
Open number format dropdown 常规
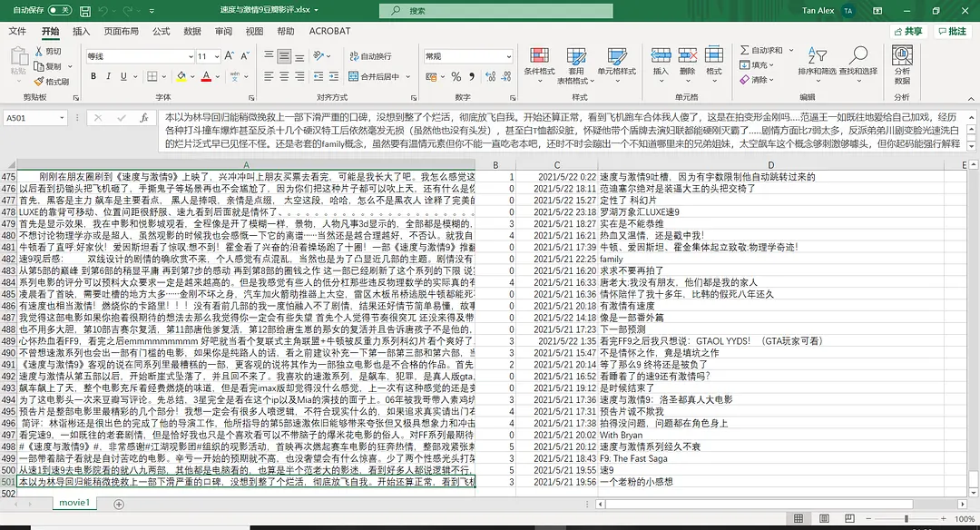(x=509, y=57)
